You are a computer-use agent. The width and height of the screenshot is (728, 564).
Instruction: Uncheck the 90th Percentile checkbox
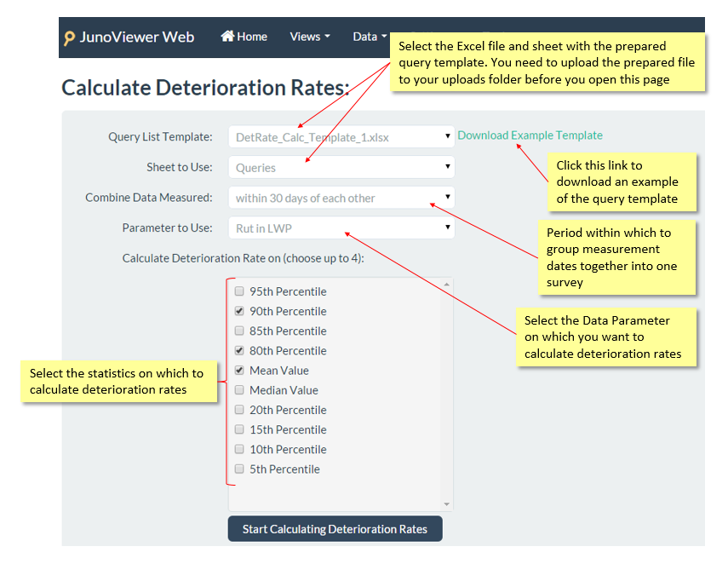[239, 311]
